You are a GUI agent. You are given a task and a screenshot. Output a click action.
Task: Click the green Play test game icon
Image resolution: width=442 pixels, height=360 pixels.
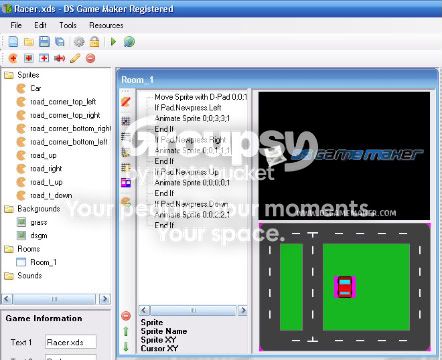pyautogui.click(x=113, y=42)
